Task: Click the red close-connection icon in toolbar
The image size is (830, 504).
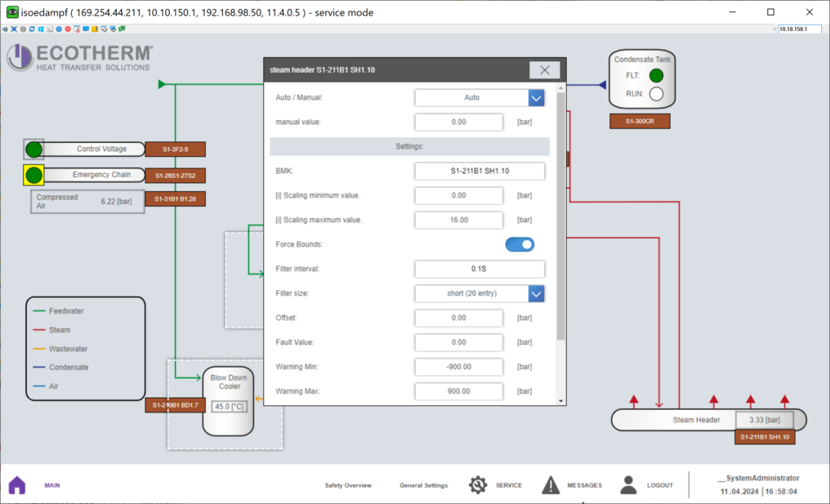Action: pyautogui.click(x=68, y=29)
